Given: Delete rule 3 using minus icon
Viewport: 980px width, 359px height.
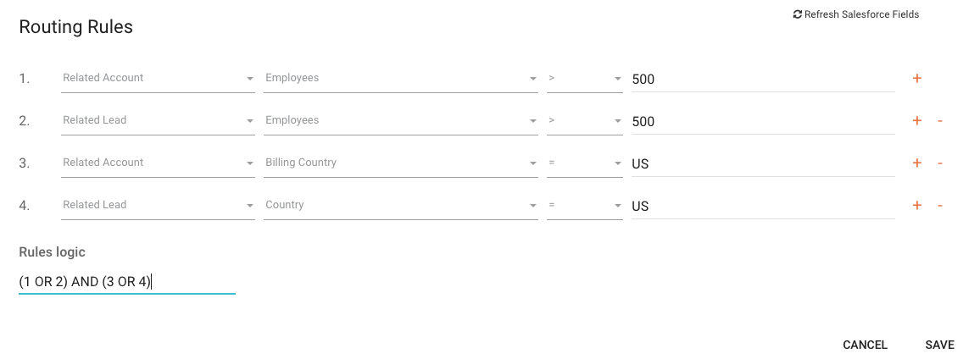Looking at the screenshot, I should coord(939,163).
